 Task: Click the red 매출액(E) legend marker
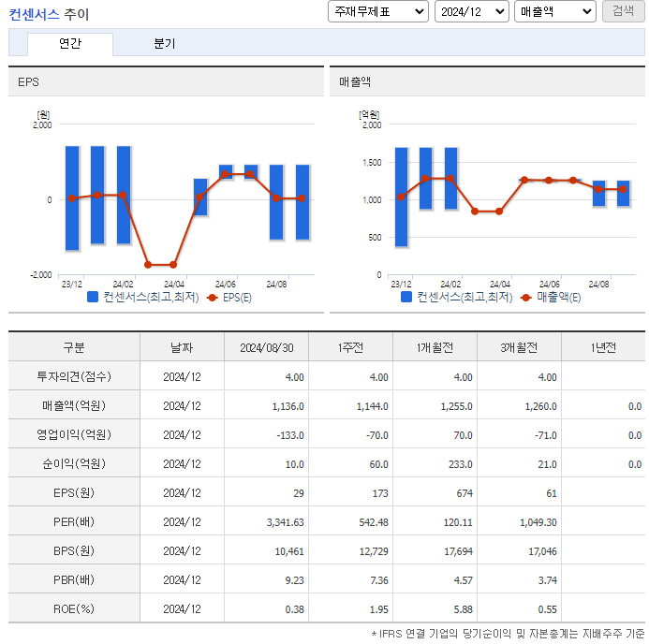(525, 298)
